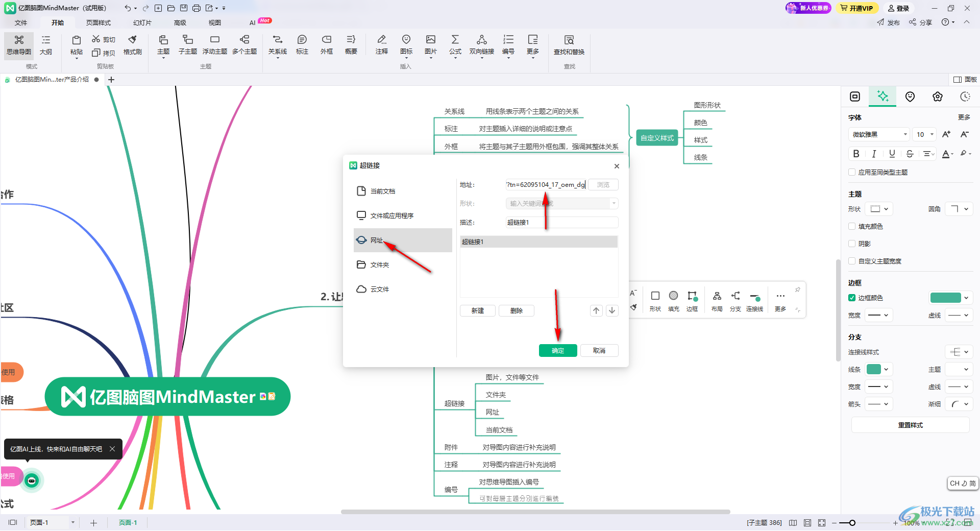Open the 连接线样式 connector style dropdown
Image resolution: width=980 pixels, height=531 pixels.
(x=959, y=352)
